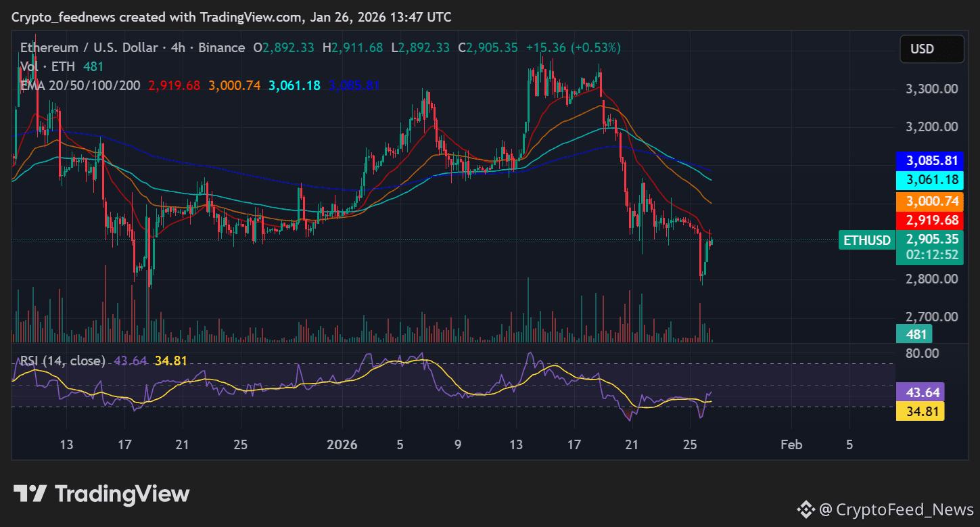The height and width of the screenshot is (527, 980).
Task: Click the "Vol · ETH" indicator label
Action: [47, 67]
